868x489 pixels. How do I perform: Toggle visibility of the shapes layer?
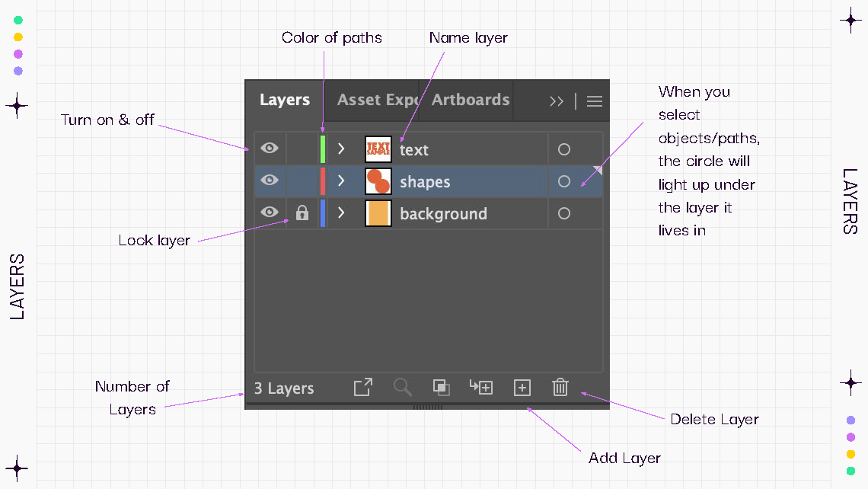269,181
